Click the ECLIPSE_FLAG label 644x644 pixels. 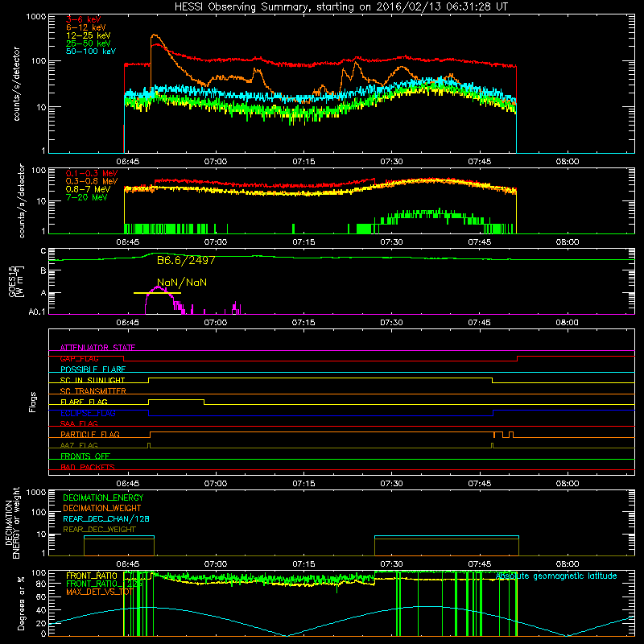click(88, 413)
